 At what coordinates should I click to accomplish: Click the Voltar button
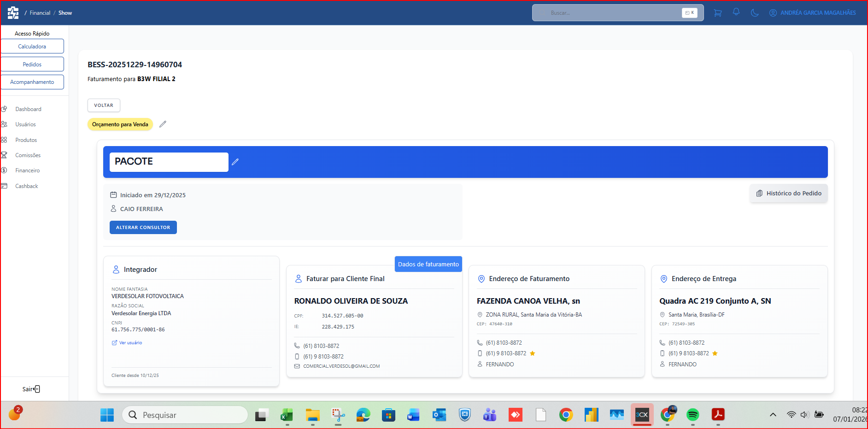pos(104,106)
